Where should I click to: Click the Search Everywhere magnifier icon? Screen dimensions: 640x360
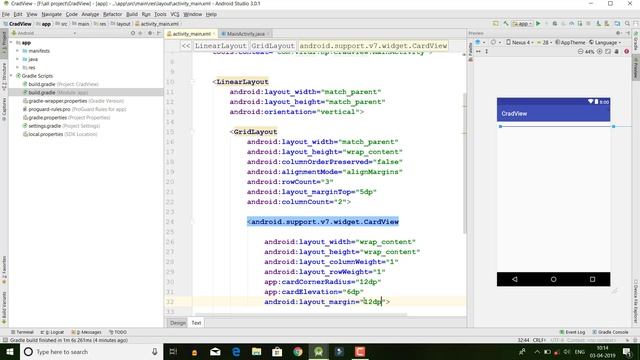(x=627, y=24)
